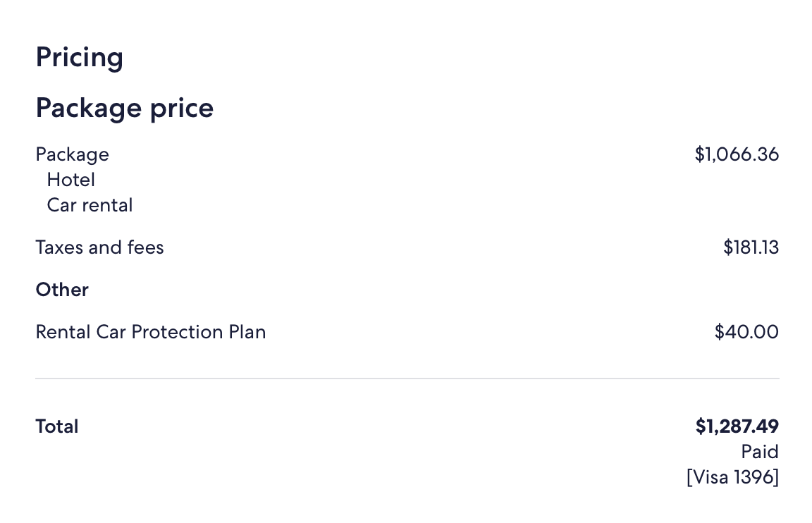This screenshot has width=812, height=523.
Task: Click the horizontal divider above Total
Action: (x=407, y=379)
